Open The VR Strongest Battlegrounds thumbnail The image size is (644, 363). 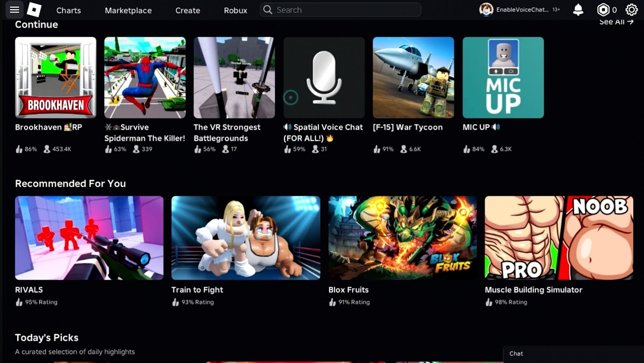click(234, 78)
